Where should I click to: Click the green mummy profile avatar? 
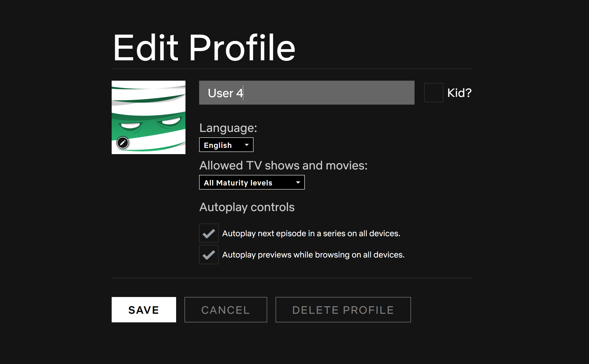coord(149,113)
